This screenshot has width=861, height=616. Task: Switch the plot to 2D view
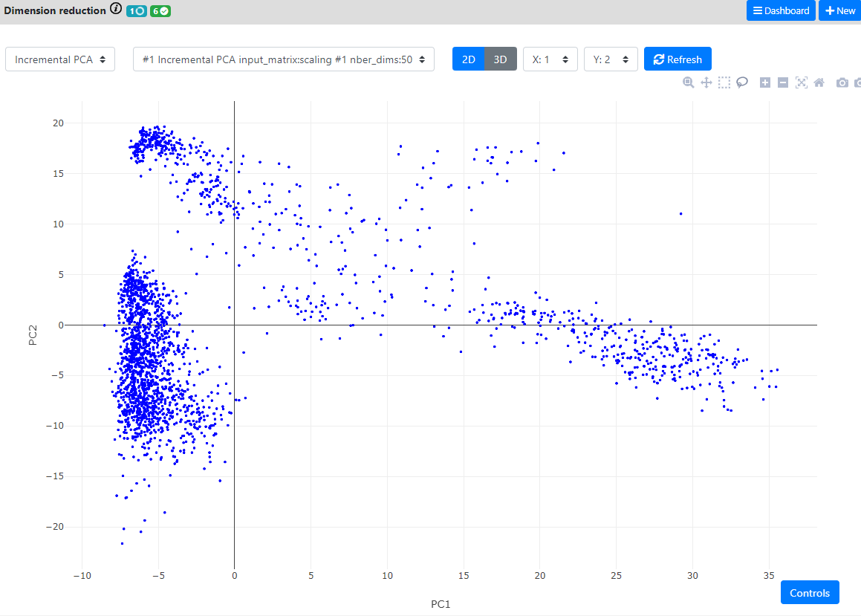[x=469, y=59]
